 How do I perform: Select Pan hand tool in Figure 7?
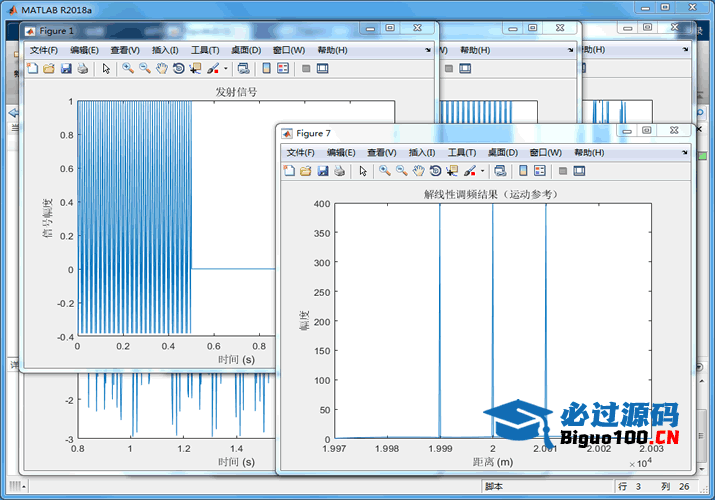[418, 171]
